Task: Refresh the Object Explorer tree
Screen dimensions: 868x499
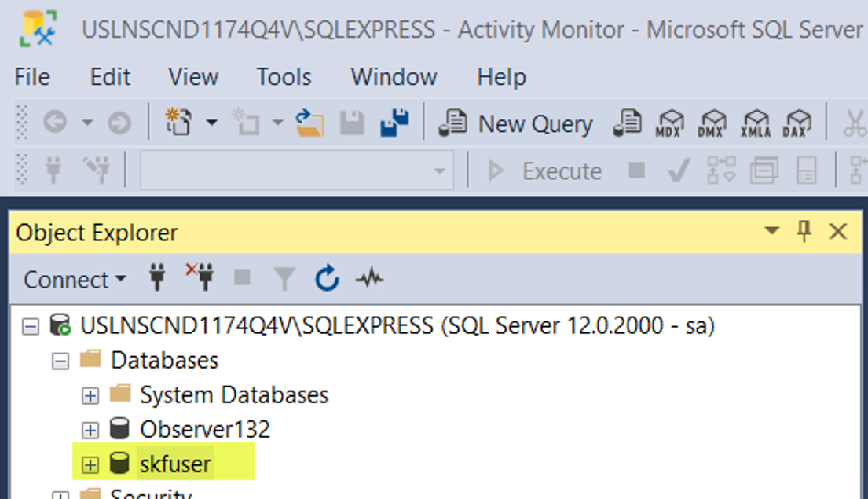Action: click(x=327, y=277)
